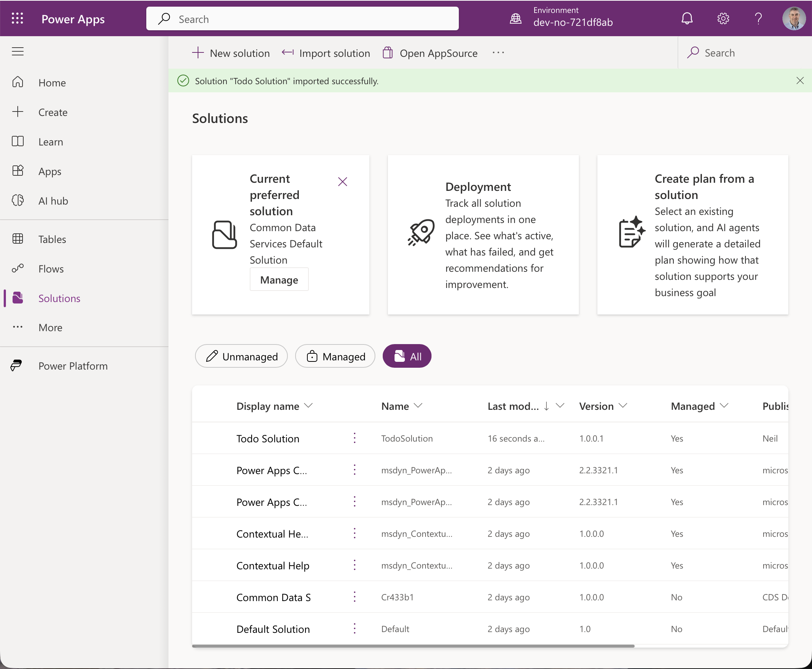
Task: Open the user profile avatar
Action: (794, 18)
